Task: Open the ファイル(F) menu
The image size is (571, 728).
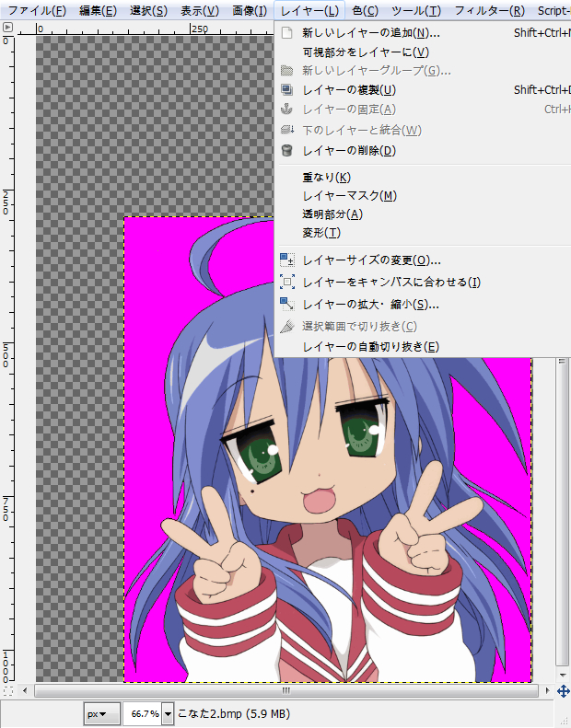Action: click(37, 10)
